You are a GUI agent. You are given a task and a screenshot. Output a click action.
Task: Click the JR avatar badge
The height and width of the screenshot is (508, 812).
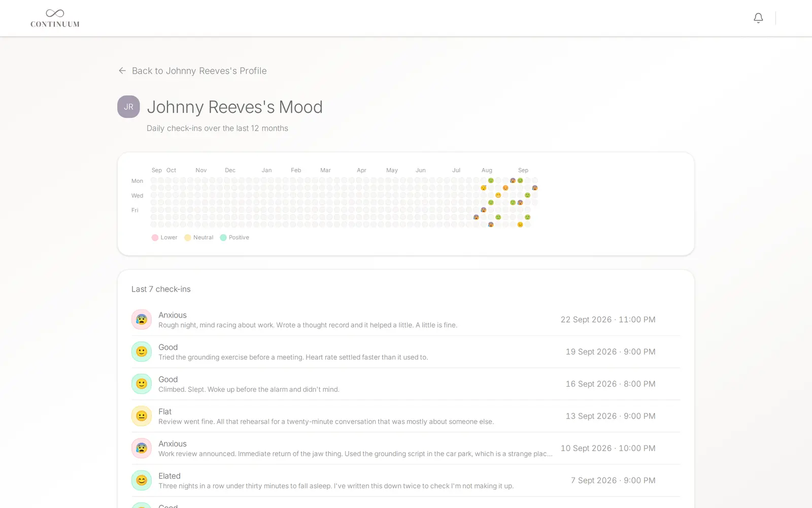click(128, 107)
